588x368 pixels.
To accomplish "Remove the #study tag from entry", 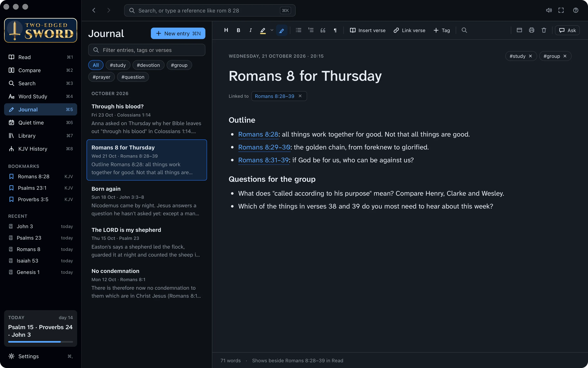I will point(530,56).
